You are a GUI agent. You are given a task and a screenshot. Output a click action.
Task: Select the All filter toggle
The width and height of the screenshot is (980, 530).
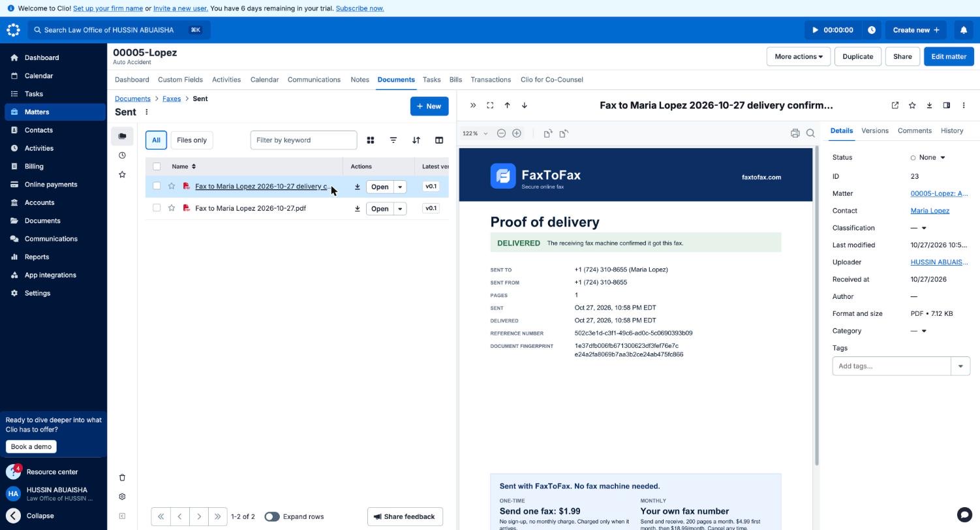156,140
